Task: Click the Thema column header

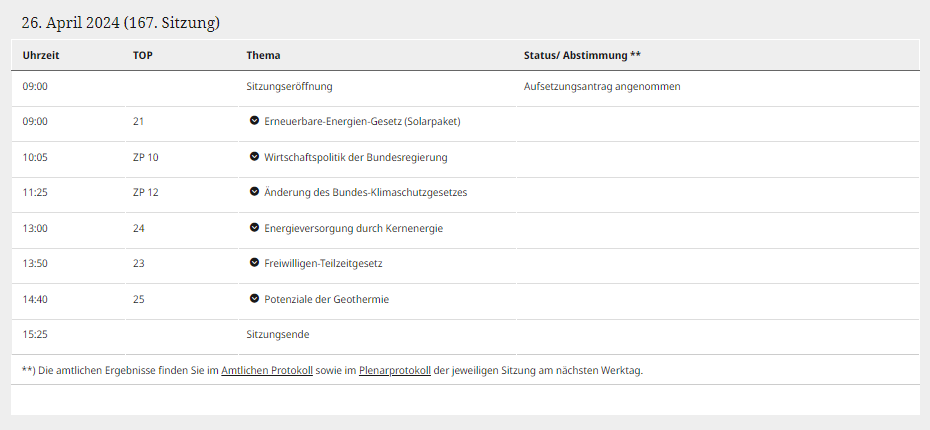Action: (x=263, y=55)
